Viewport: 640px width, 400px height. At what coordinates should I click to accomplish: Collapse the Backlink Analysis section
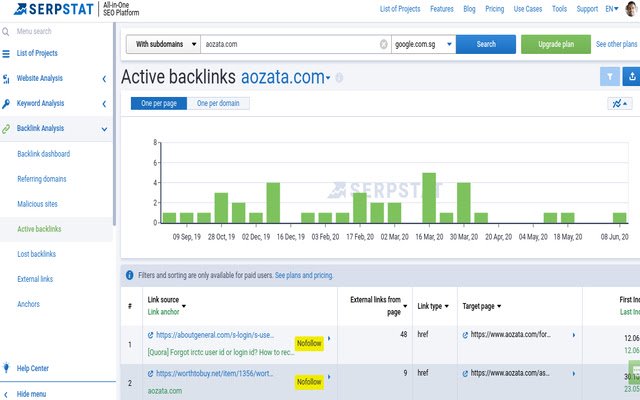[104, 129]
